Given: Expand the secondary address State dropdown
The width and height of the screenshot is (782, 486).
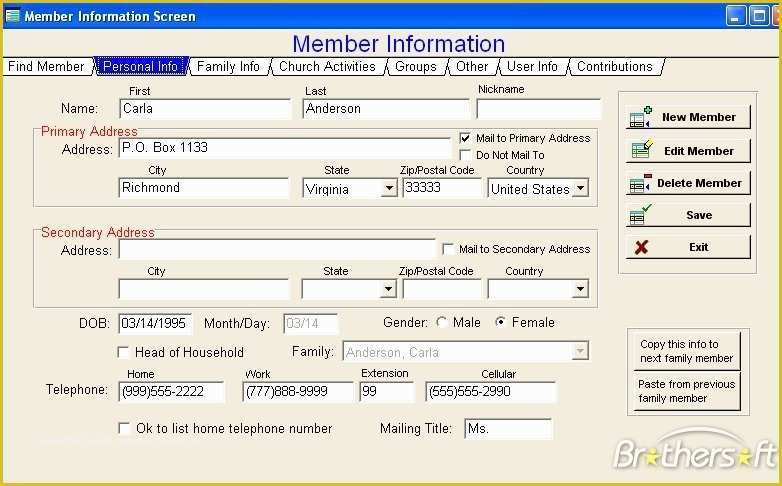Looking at the screenshot, I should [388, 289].
